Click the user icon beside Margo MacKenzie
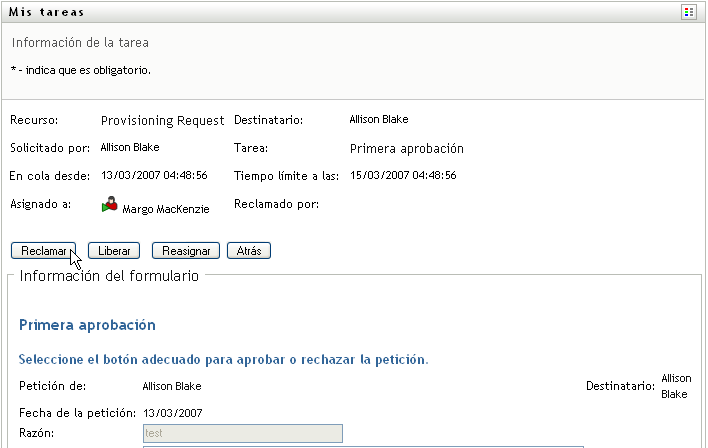The width and height of the screenshot is (708, 448). tap(110, 205)
